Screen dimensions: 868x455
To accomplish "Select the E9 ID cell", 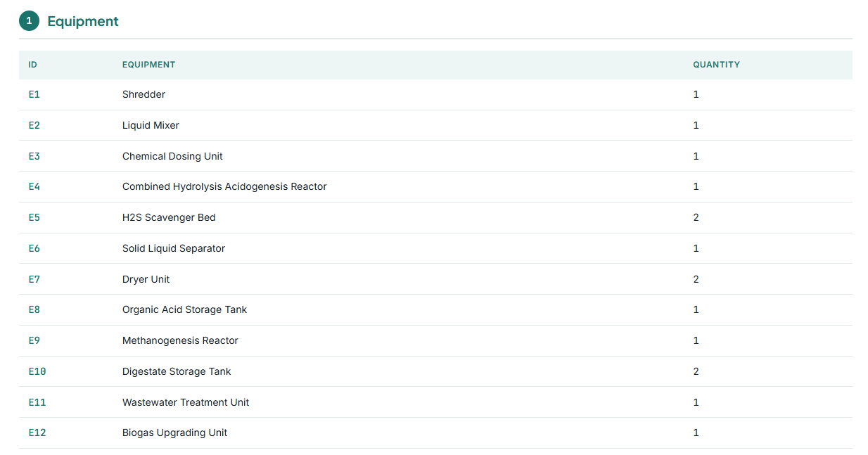I will [34, 340].
